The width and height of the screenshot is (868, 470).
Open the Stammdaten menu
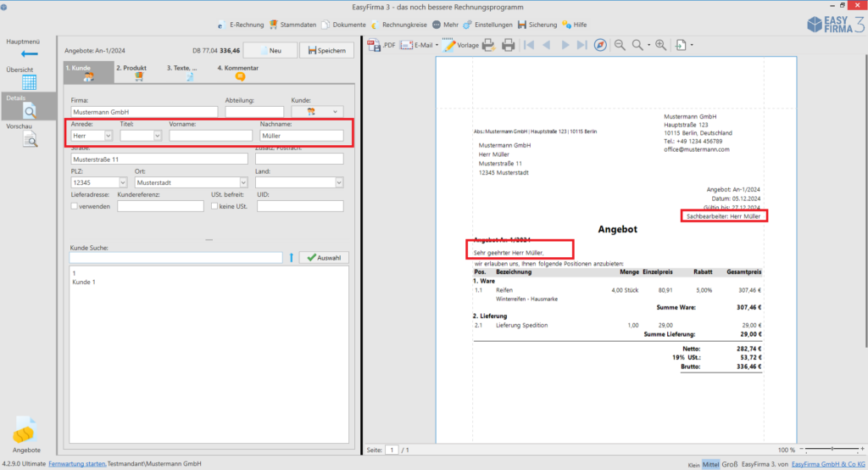click(x=292, y=25)
